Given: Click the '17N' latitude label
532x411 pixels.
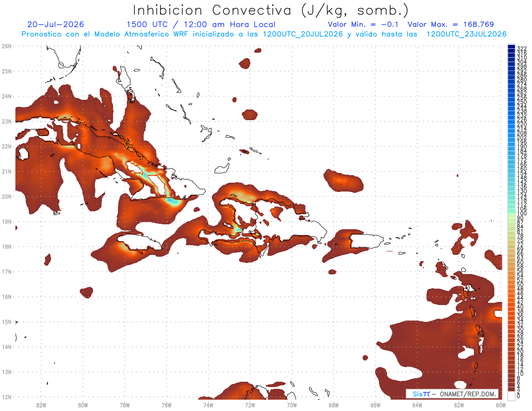Looking at the screenshot, I should coord(7,271).
